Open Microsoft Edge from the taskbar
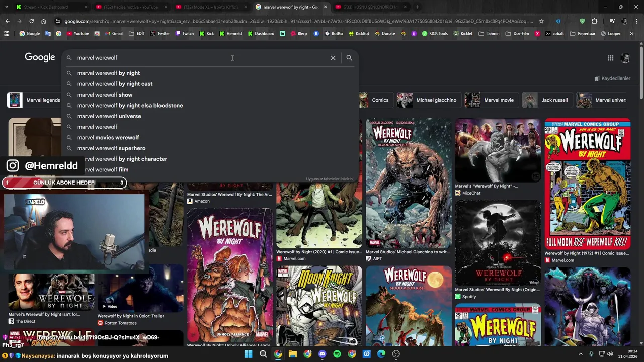Image resolution: width=644 pixels, height=362 pixels. [x=381, y=354]
